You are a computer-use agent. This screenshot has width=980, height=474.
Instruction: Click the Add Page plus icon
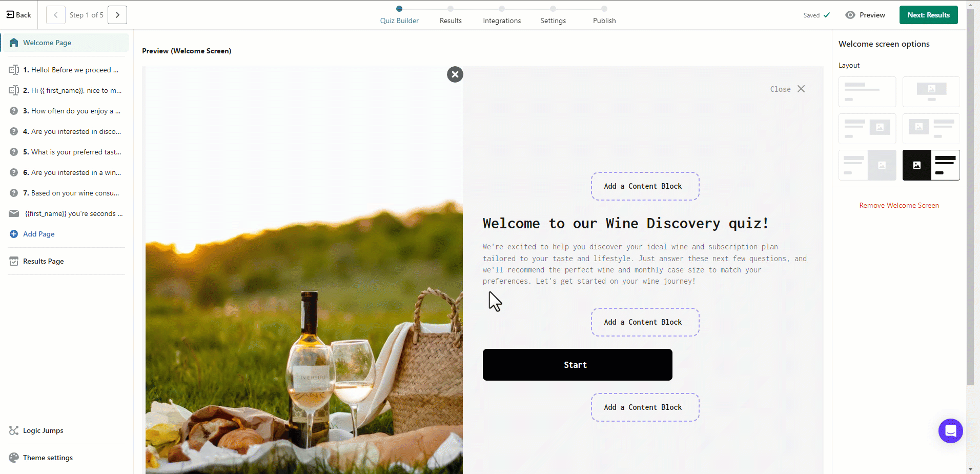[14, 234]
